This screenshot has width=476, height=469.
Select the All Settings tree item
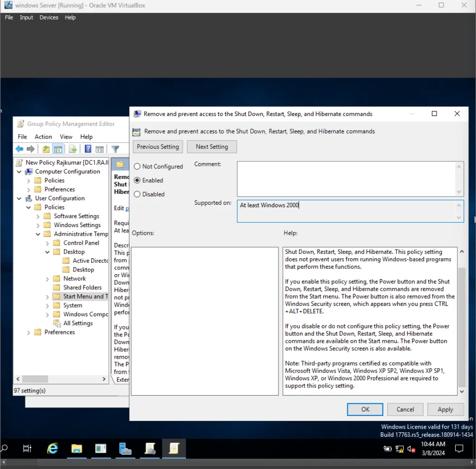[78, 323]
